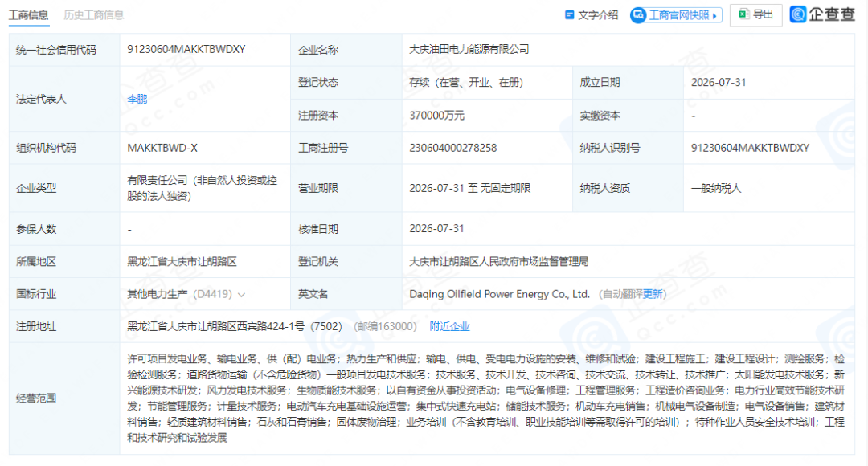868x466 pixels.
Task: Open the 工商官网快照 snapshot button
Action: tap(676, 15)
